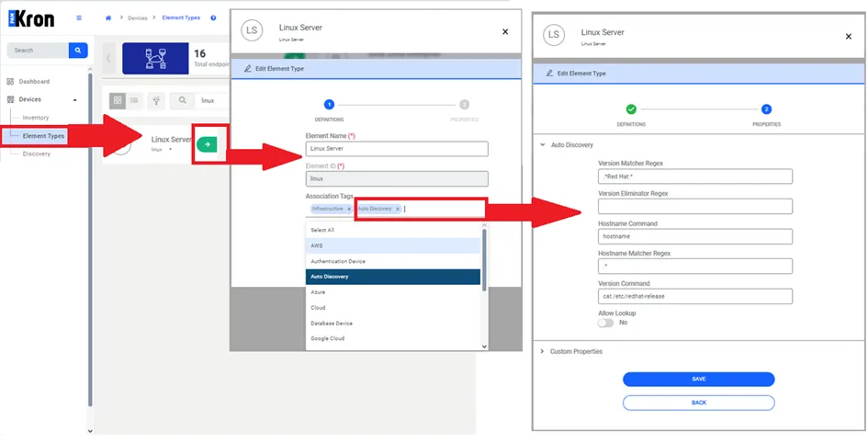Open Element Types under Devices
The height and width of the screenshot is (444, 868).
coord(43,136)
